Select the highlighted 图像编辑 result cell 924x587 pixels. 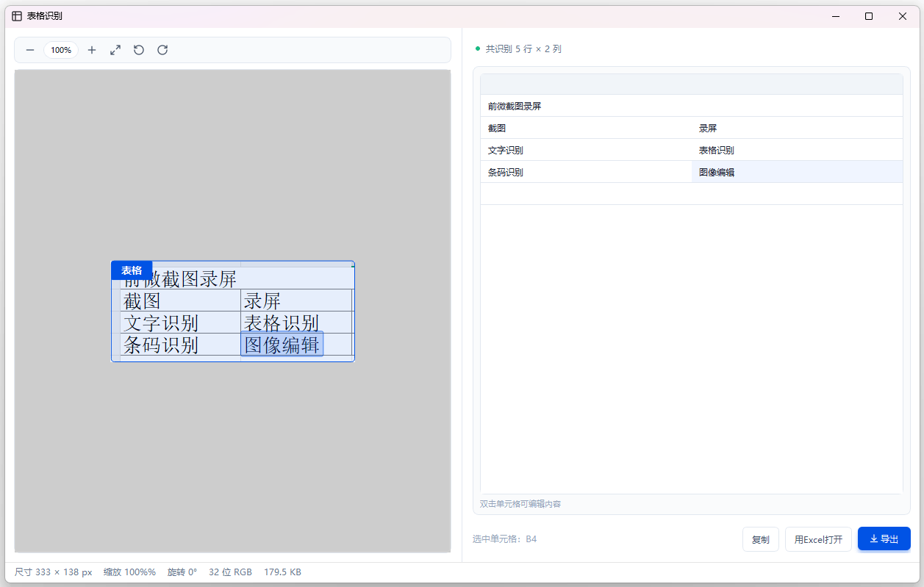(x=797, y=172)
